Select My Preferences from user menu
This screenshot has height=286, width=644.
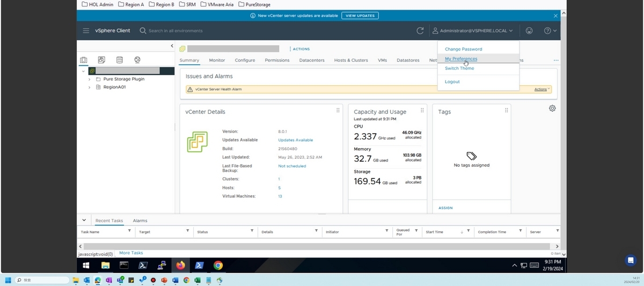[461, 58]
